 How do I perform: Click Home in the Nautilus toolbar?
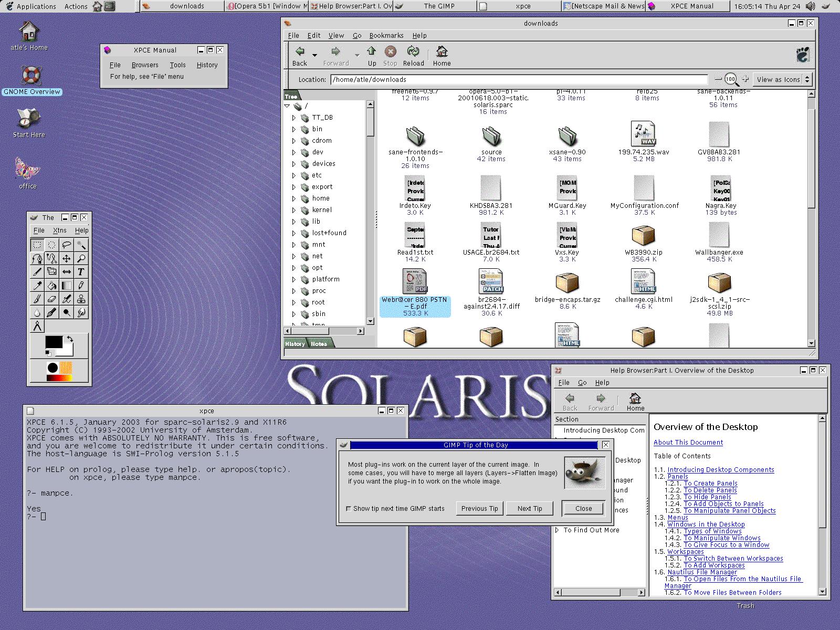442,57
